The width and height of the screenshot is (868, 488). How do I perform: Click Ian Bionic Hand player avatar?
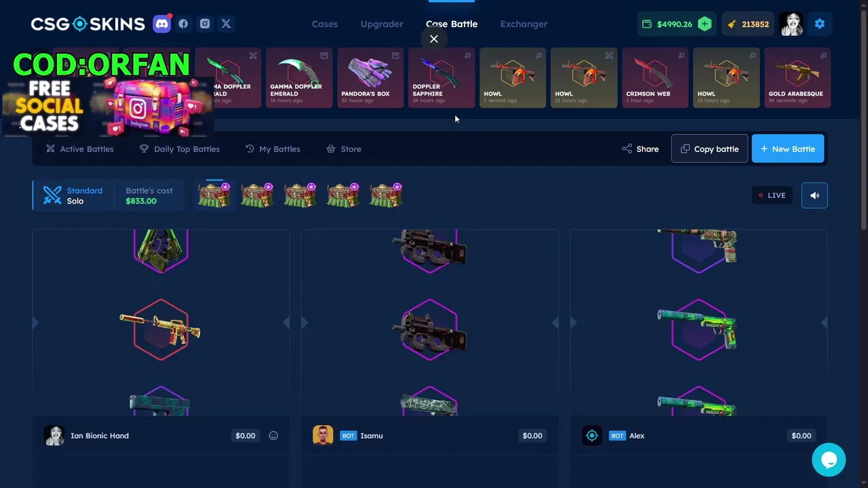coord(54,435)
